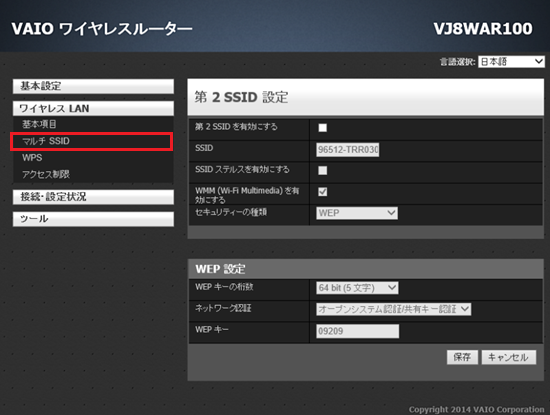Open アクセス制限 in the sidebar
The image size is (550, 415).
[46, 174]
